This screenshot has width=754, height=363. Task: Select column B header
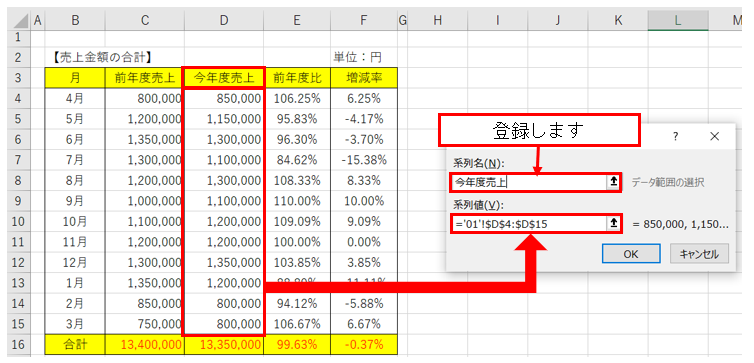pyautogui.click(x=75, y=21)
